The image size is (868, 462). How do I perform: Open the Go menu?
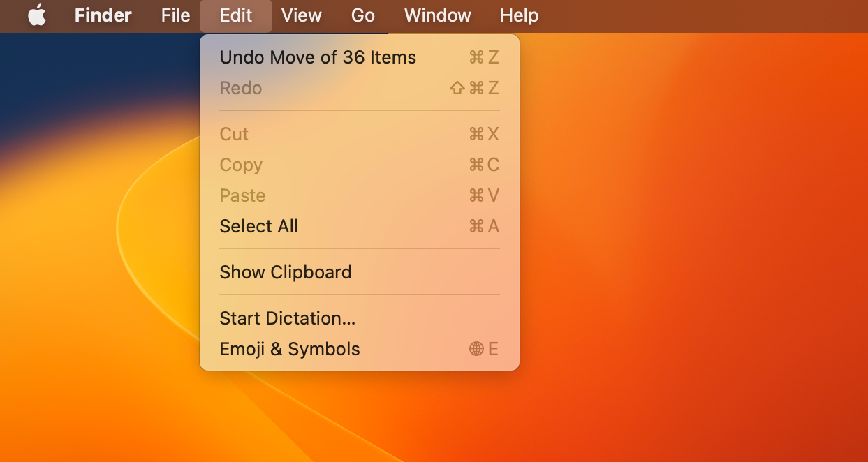pos(363,15)
